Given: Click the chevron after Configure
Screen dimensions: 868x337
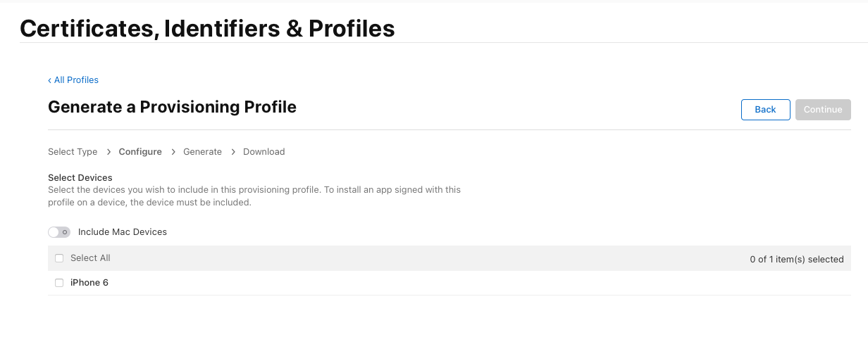Looking at the screenshot, I should click(173, 152).
